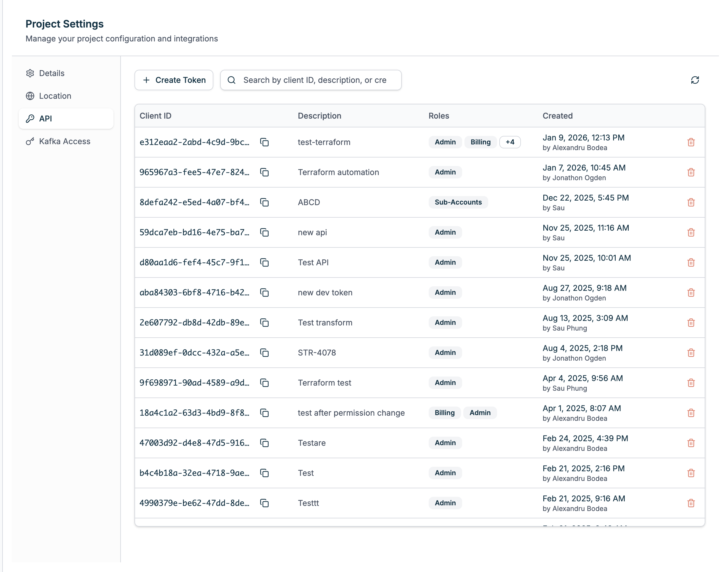Copy the Test API client ID
The image size is (728, 572).
click(264, 262)
